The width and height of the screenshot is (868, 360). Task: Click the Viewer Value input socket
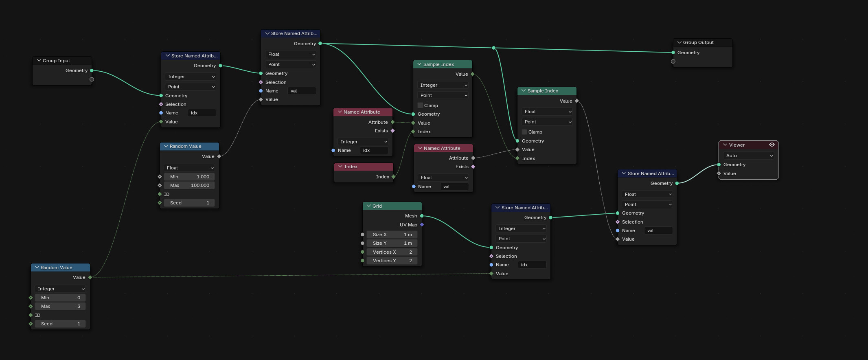[x=719, y=173]
